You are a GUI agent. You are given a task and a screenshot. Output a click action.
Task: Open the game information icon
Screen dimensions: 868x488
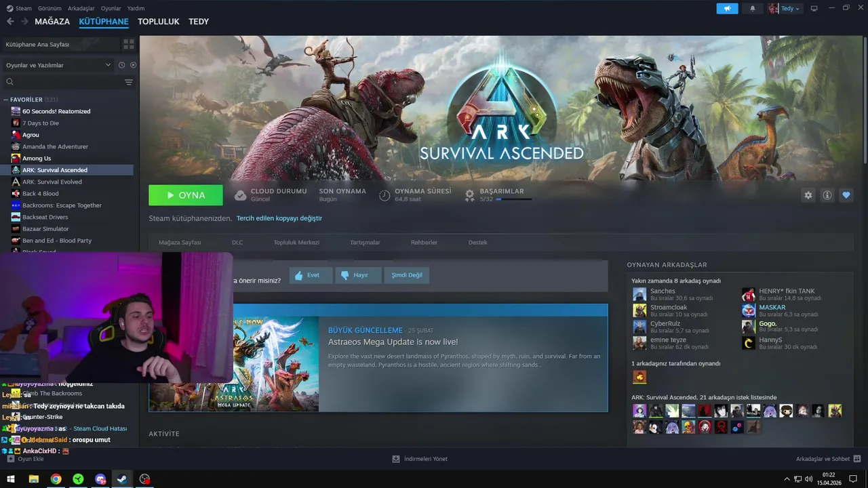click(827, 195)
